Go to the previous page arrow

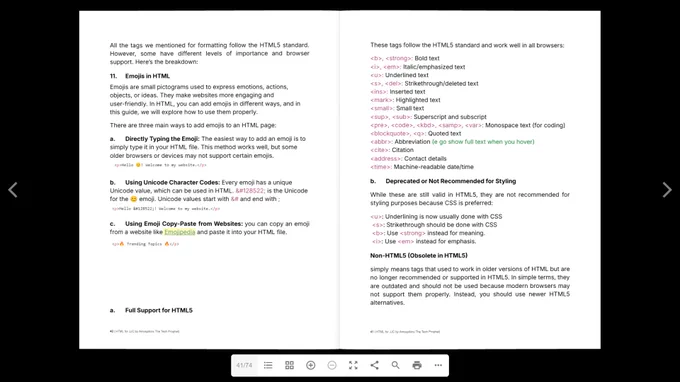[x=13, y=189]
